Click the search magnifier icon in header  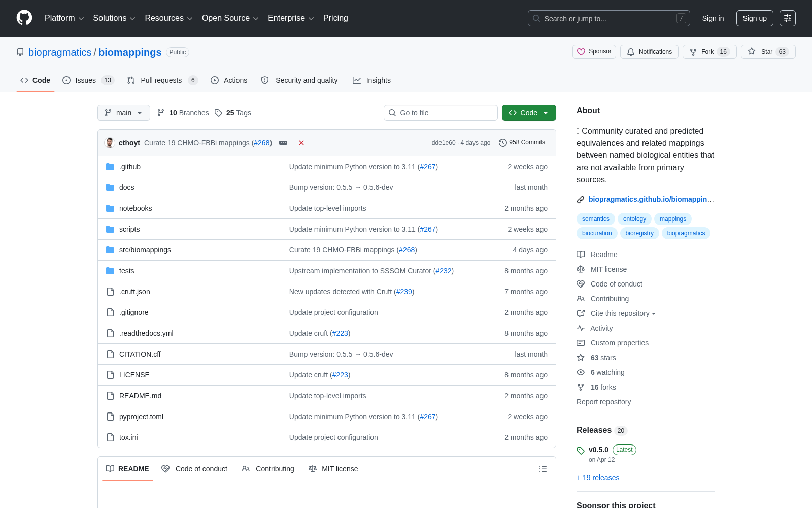(x=536, y=18)
